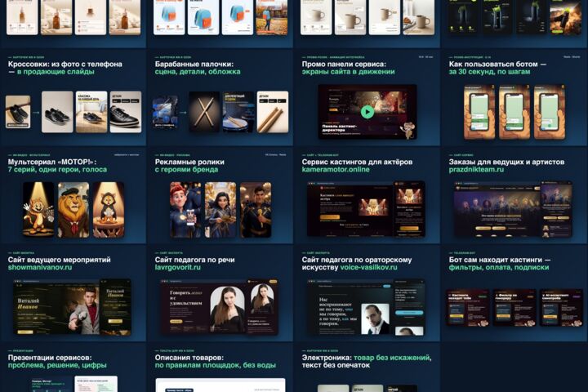Open the middle bot instruction phone image
This screenshot has height=392, width=588.
514,112
